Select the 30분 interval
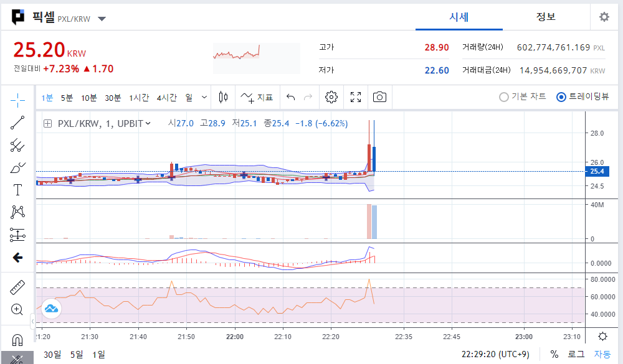Viewport: 623px width, 364px height. [x=113, y=97]
